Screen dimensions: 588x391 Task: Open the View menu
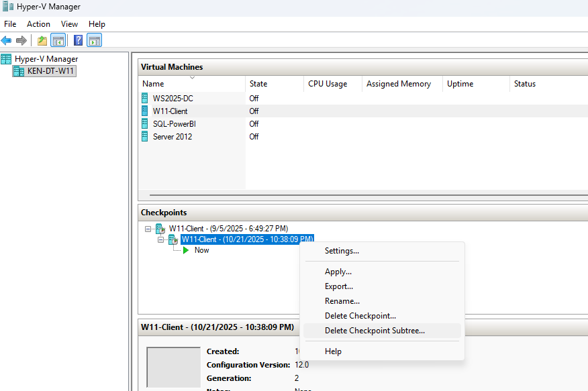[x=69, y=24]
